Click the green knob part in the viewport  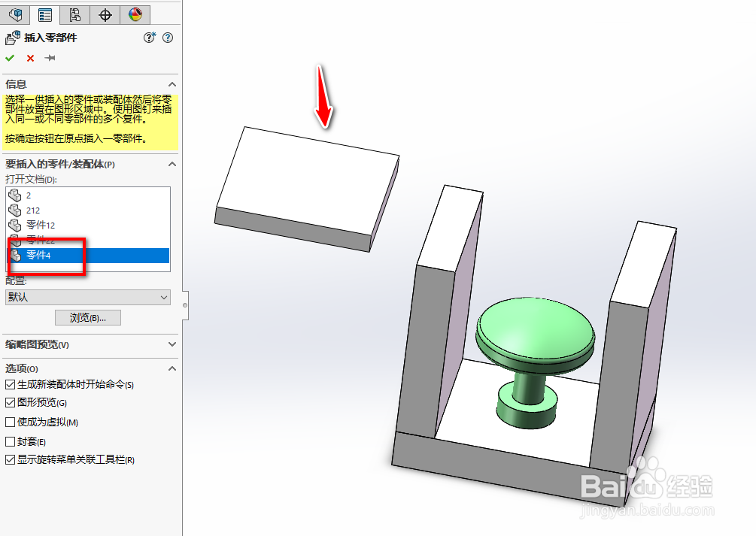[534, 362]
